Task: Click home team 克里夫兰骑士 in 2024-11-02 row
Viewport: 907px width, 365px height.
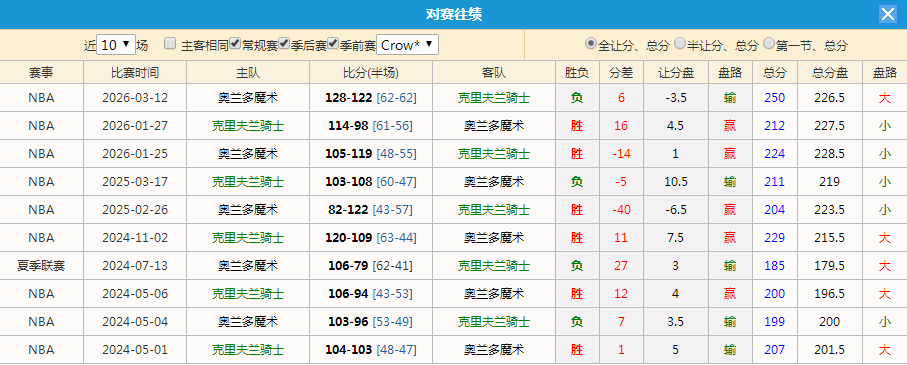Action: 248,238
